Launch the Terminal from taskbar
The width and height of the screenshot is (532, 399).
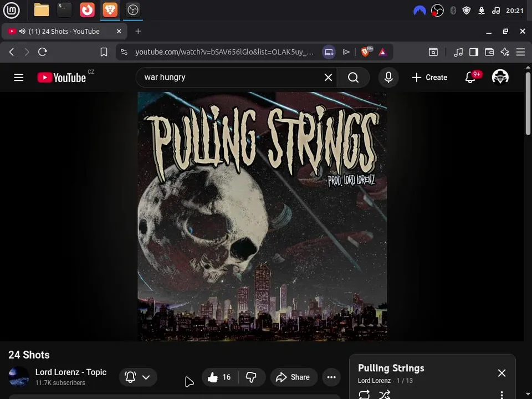coord(64,10)
